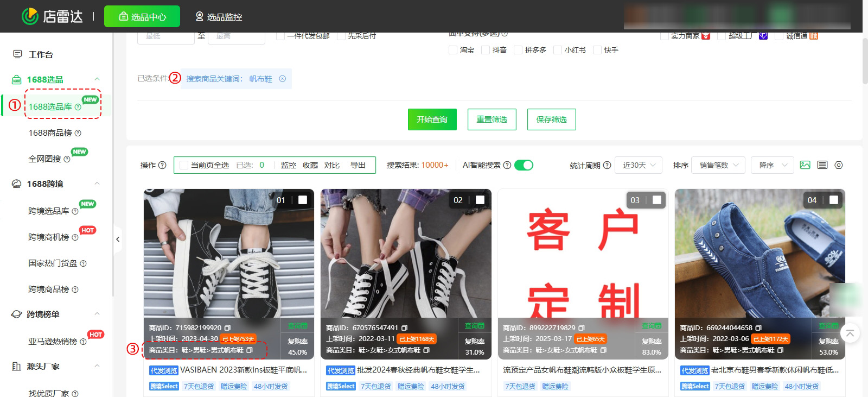868x397 pixels.
Task: Check the 拼多多 platform checkbox
Action: tap(518, 50)
